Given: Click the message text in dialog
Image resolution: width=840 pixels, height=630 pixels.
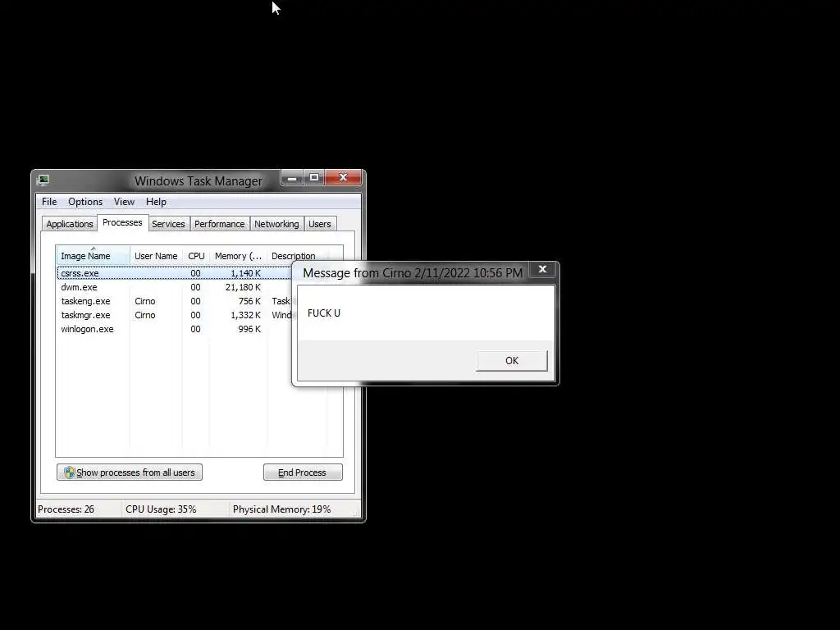Looking at the screenshot, I should pyautogui.click(x=324, y=313).
